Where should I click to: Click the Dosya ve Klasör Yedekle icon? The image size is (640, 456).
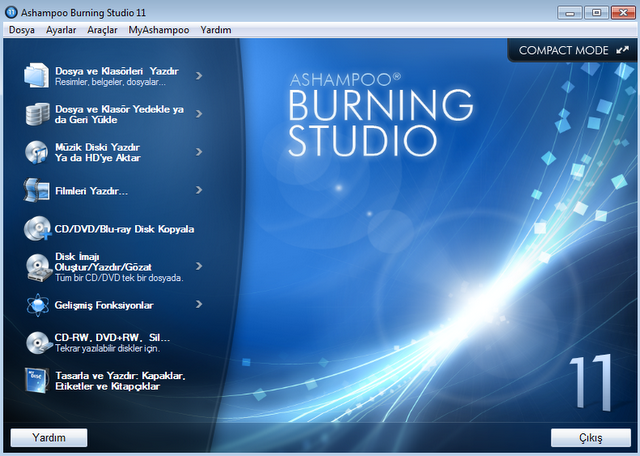pos(36,114)
